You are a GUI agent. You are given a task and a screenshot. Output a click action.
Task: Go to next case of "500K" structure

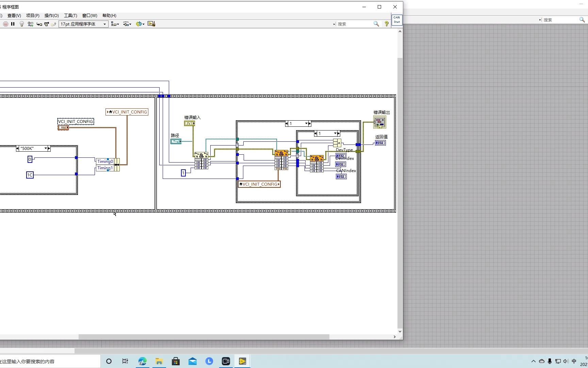coord(49,148)
